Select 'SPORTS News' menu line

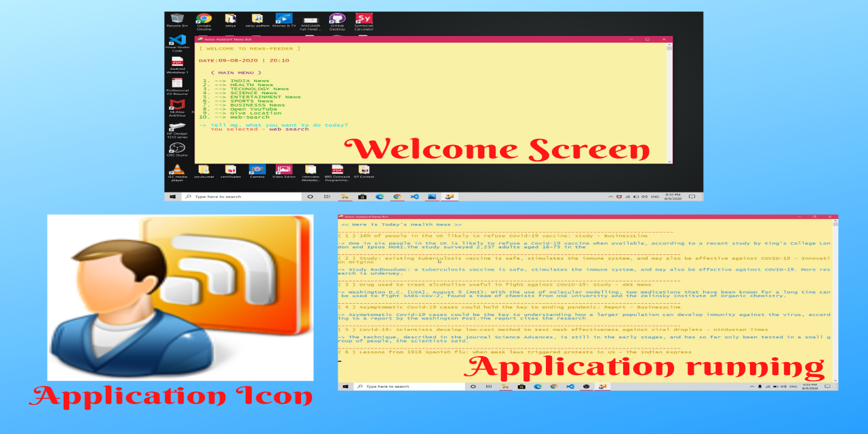click(x=237, y=101)
